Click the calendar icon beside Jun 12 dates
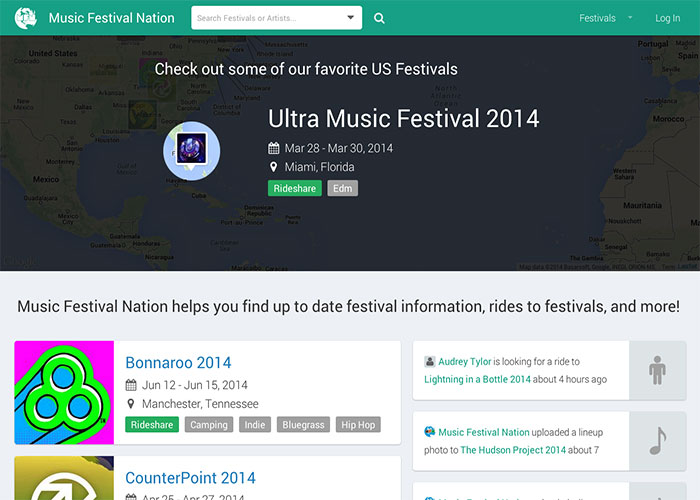The height and width of the screenshot is (500, 700). point(131,385)
